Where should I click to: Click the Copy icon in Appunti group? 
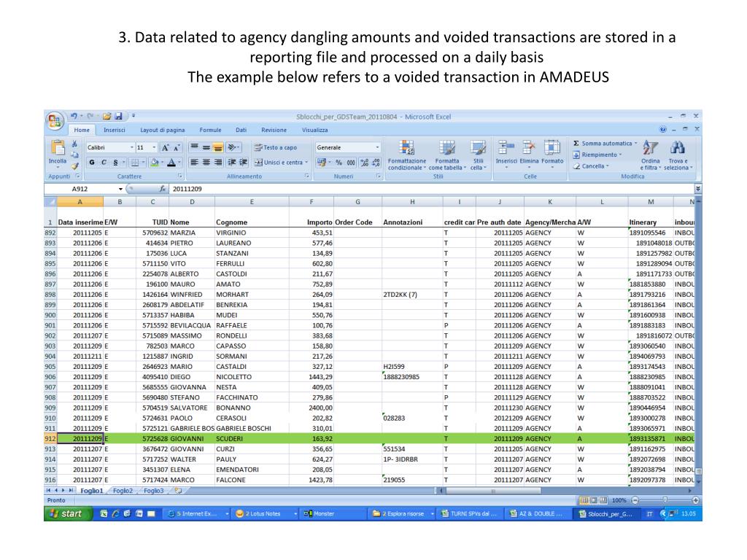(75, 155)
